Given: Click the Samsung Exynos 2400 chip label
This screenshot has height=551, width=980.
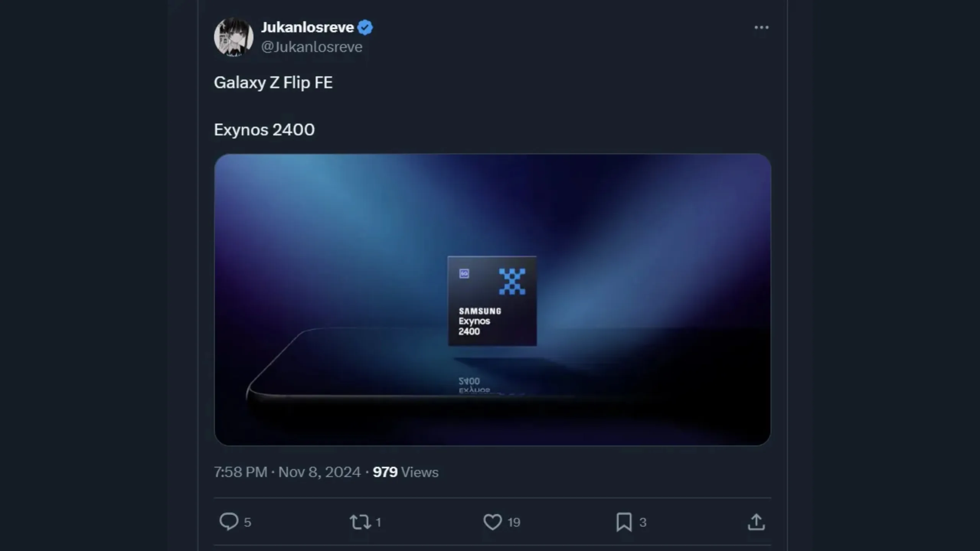Looking at the screenshot, I should (480, 321).
